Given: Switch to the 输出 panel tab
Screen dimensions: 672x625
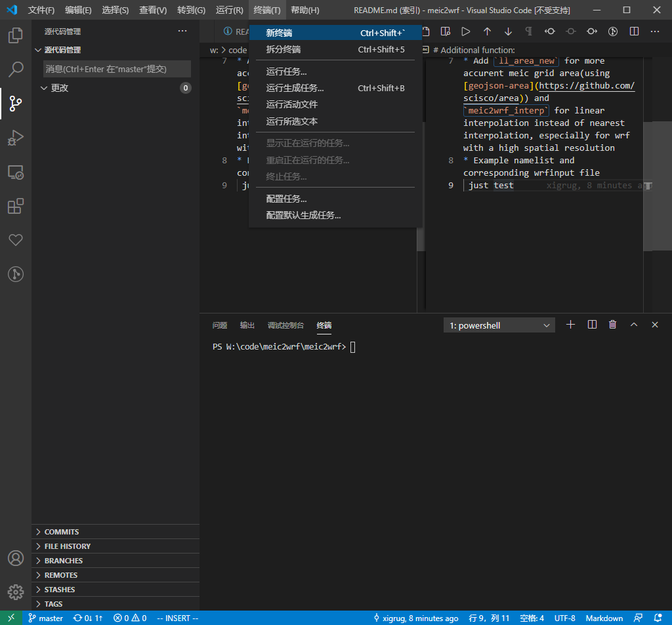Looking at the screenshot, I should point(247,325).
